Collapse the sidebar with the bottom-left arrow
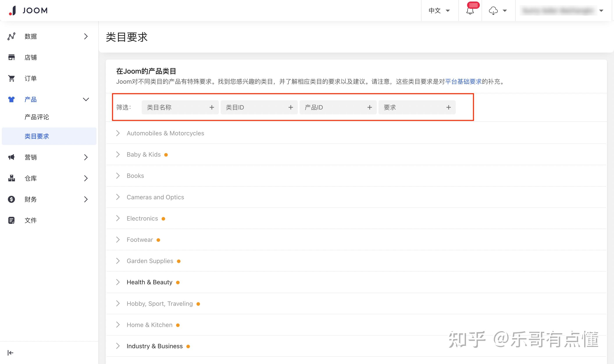 [x=10, y=352]
